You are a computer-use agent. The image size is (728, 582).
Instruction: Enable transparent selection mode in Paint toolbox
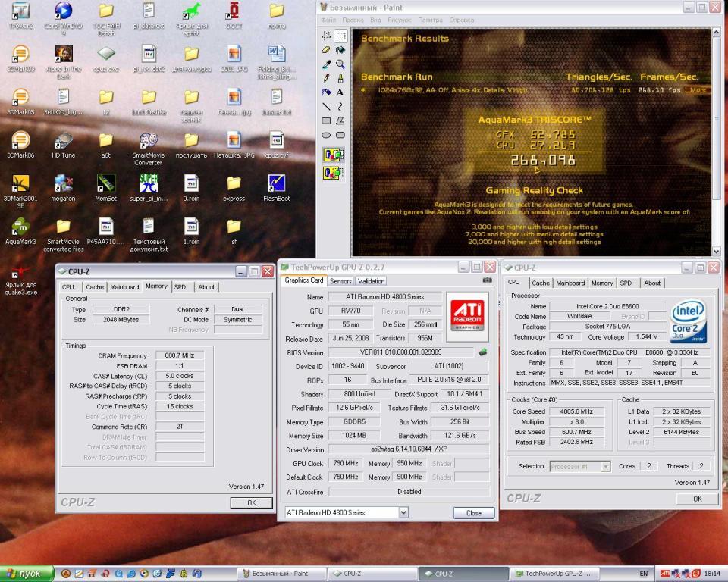(x=334, y=173)
